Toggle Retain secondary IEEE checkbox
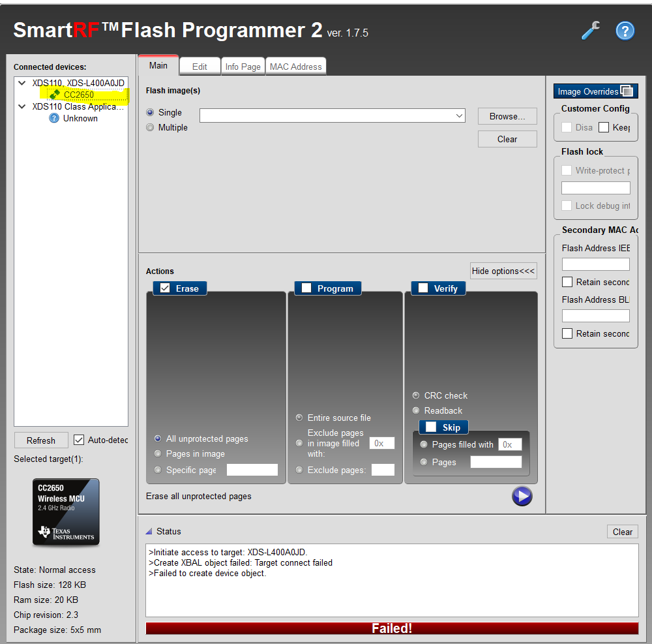The width and height of the screenshot is (652, 644). coord(567,282)
